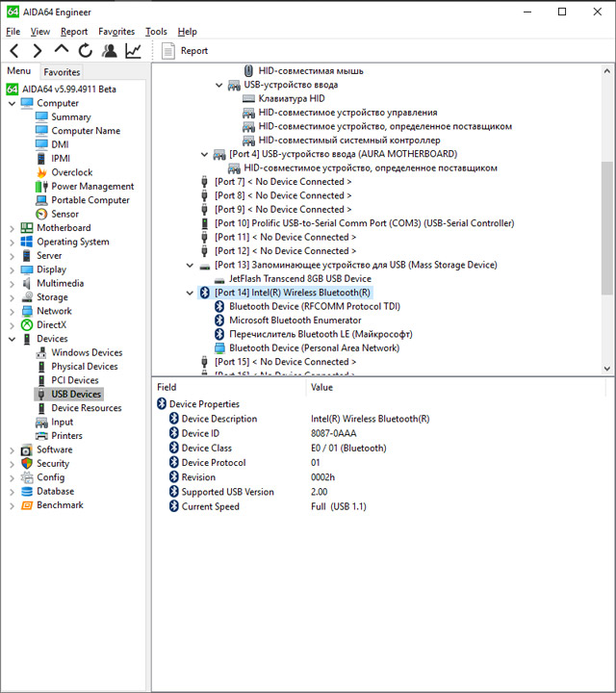
Task: Select the IPMI server icon
Action: [x=41, y=158]
